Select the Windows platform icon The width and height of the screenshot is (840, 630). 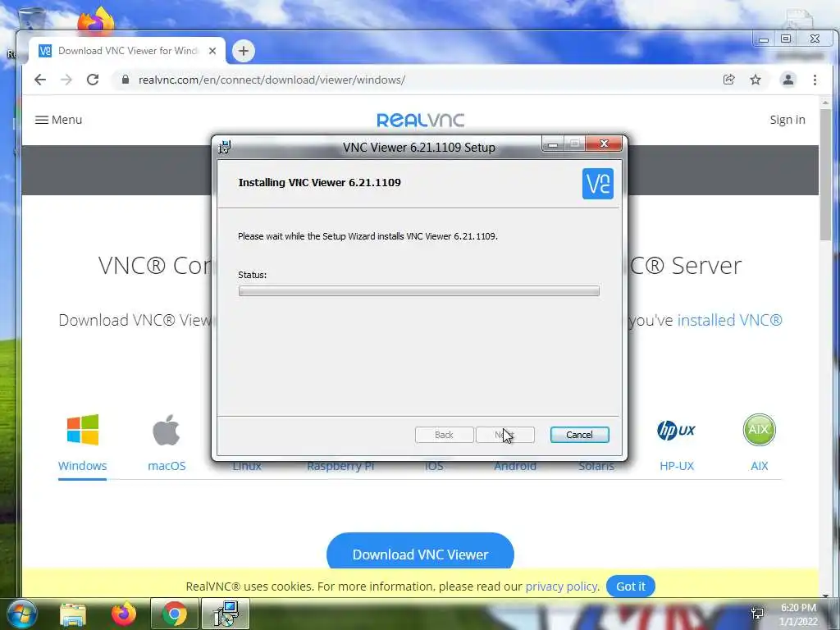pyautogui.click(x=83, y=430)
